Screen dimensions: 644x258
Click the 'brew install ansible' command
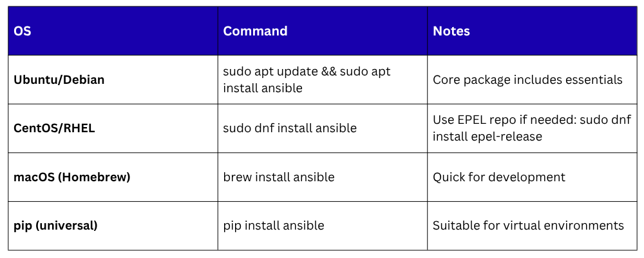[279, 177]
